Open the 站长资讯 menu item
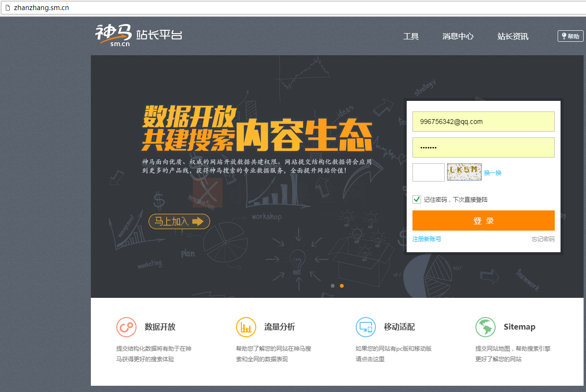The width and height of the screenshot is (586, 392). coord(513,37)
